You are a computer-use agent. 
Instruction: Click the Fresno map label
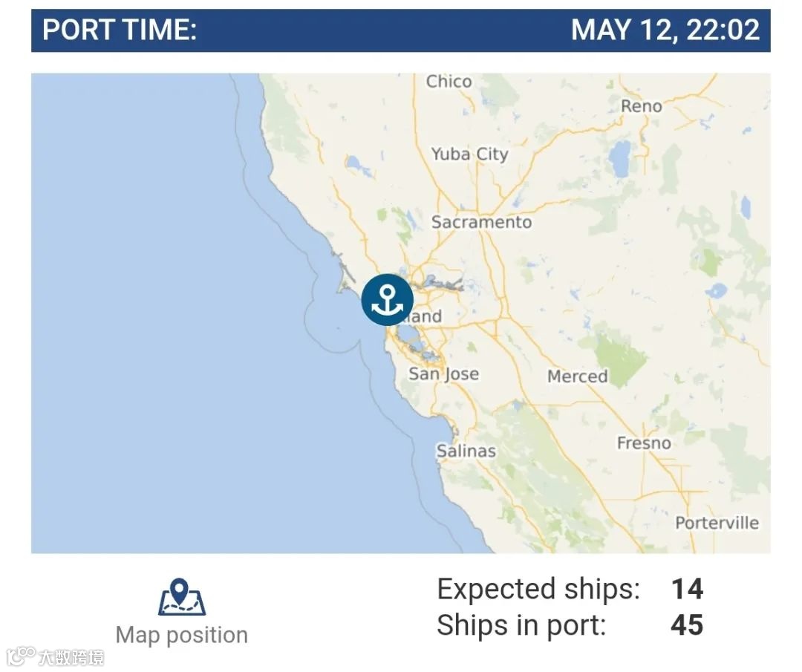pyautogui.click(x=644, y=443)
